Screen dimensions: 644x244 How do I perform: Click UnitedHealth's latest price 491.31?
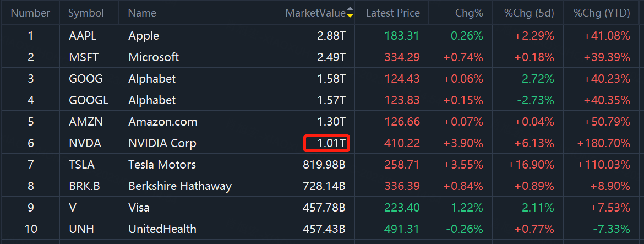tap(402, 229)
